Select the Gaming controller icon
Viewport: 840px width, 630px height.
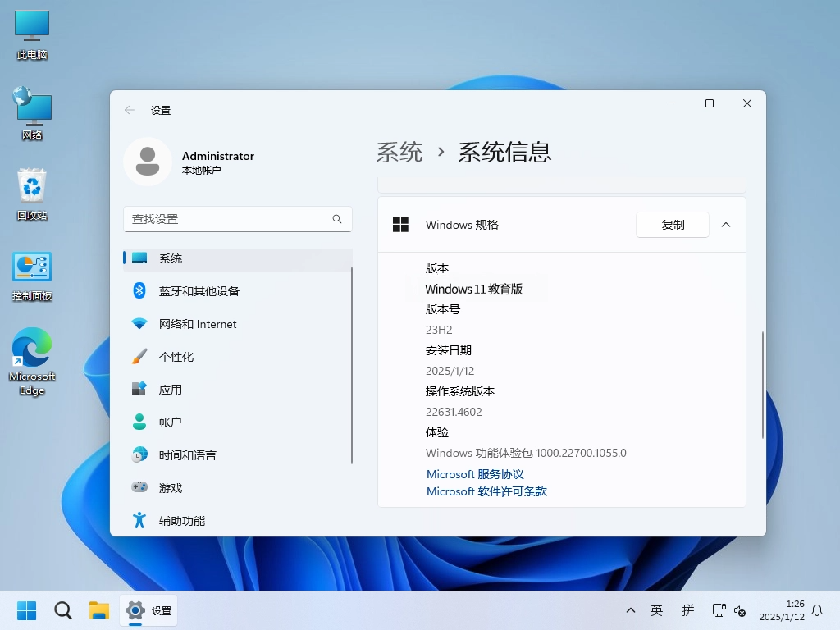point(139,487)
